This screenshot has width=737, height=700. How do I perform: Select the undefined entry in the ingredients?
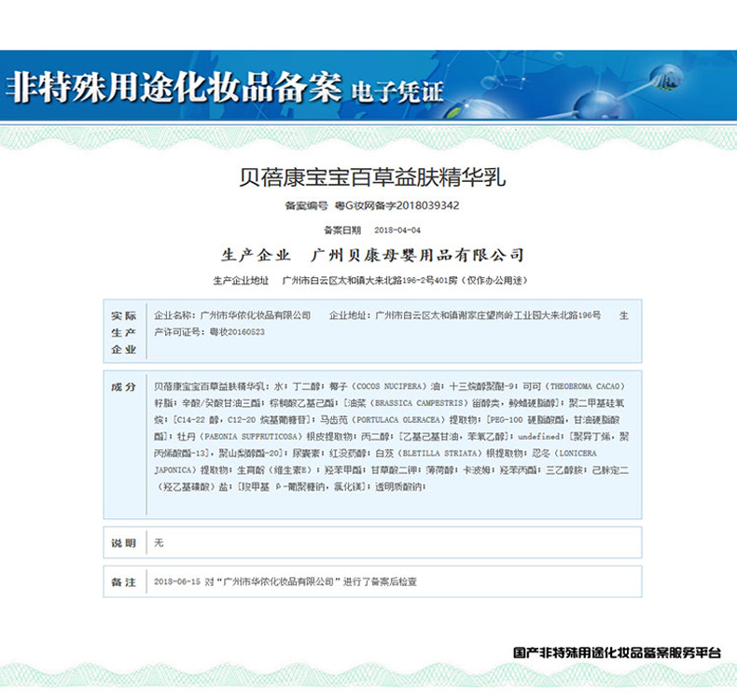tap(538, 437)
